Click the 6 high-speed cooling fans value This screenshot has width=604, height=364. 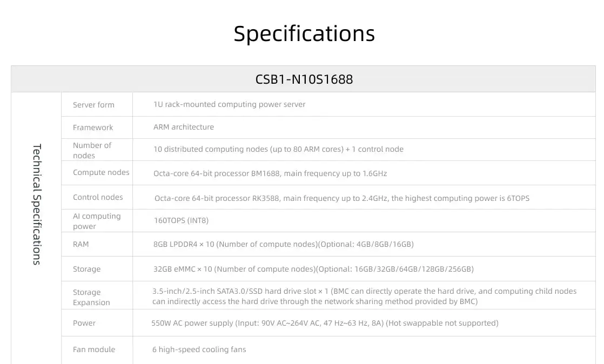[199, 349]
